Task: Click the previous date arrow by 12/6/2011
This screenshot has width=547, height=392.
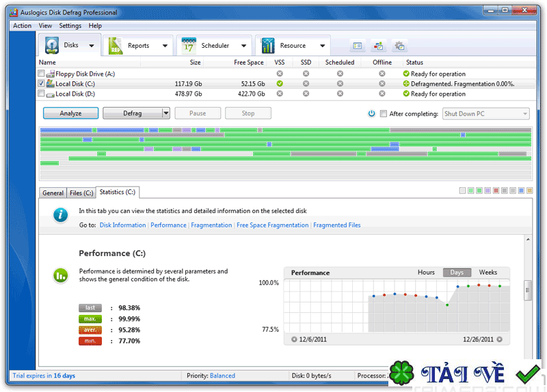Action: pos(294,339)
